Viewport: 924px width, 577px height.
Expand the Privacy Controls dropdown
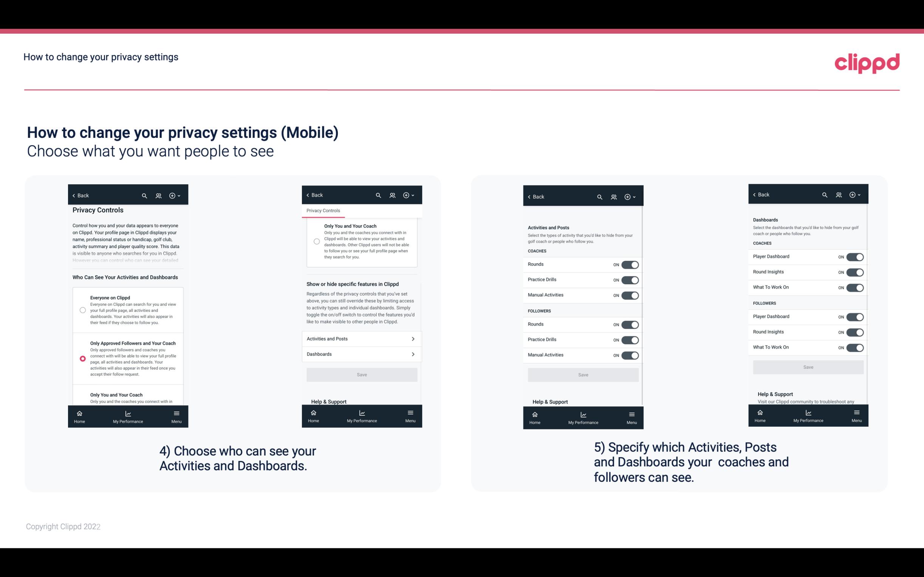(323, 211)
